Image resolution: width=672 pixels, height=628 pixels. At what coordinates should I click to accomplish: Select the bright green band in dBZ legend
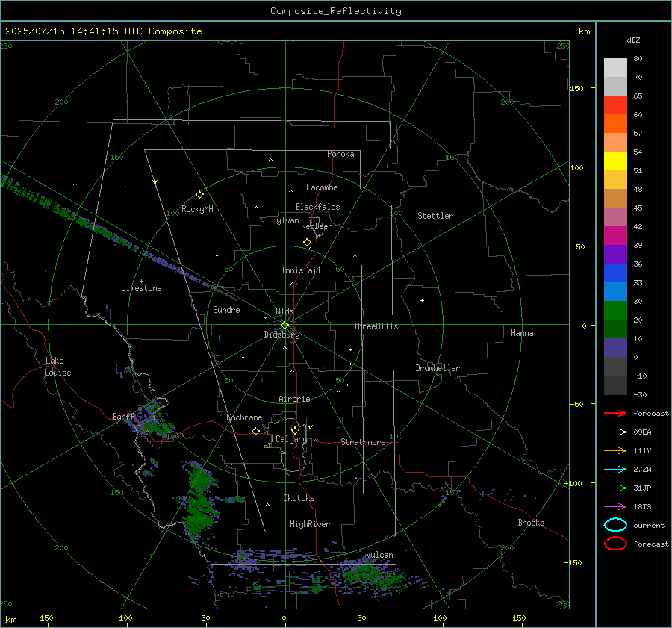(x=615, y=310)
